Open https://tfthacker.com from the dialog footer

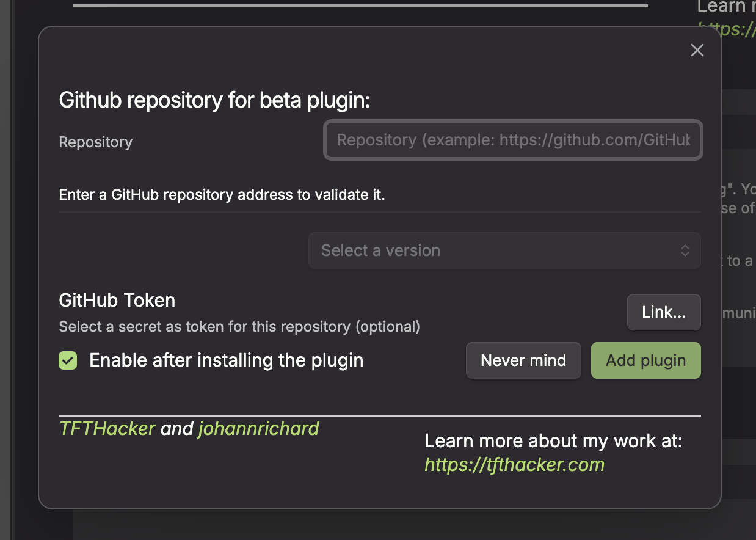click(514, 464)
